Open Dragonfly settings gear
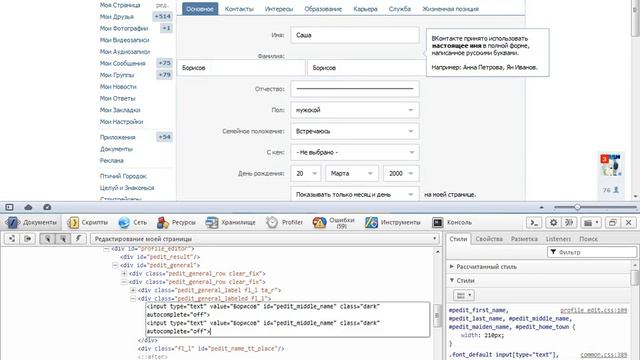Image resolution: width=640 pixels, height=360 pixels. (553, 222)
